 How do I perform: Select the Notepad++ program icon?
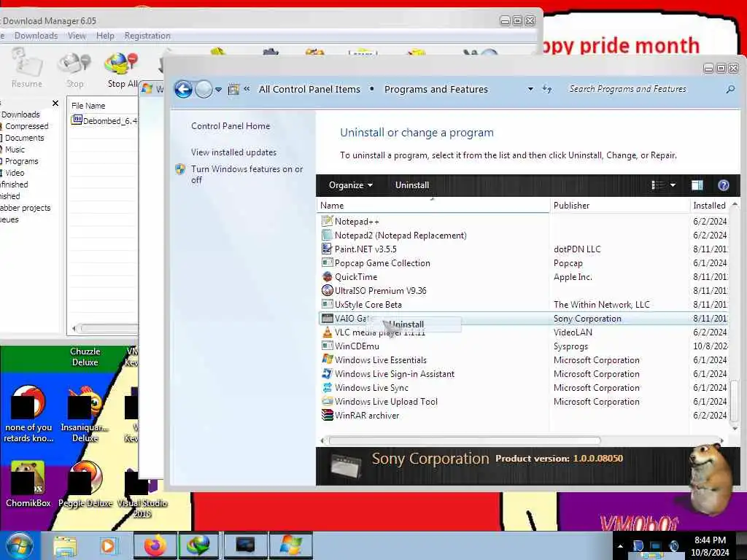click(328, 221)
